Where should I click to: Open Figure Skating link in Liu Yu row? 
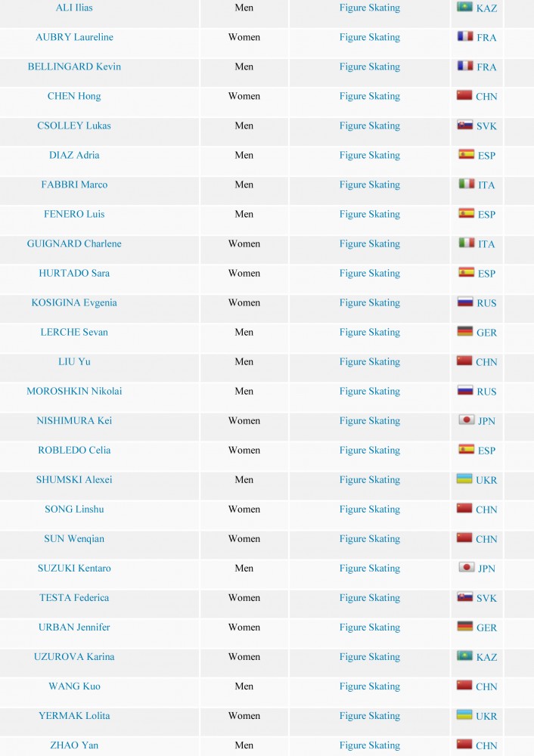pyautogui.click(x=370, y=361)
